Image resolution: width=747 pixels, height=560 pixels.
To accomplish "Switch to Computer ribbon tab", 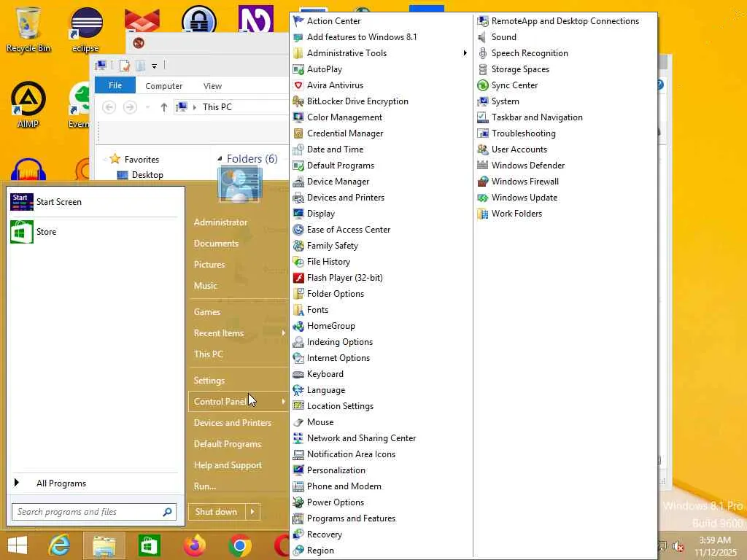I will 164,86.
